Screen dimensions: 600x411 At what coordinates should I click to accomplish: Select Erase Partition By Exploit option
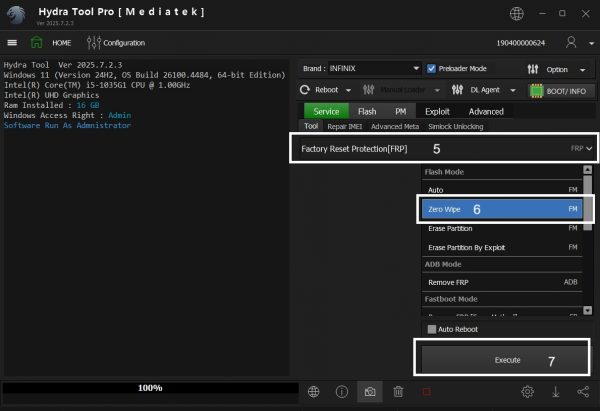[x=502, y=248]
